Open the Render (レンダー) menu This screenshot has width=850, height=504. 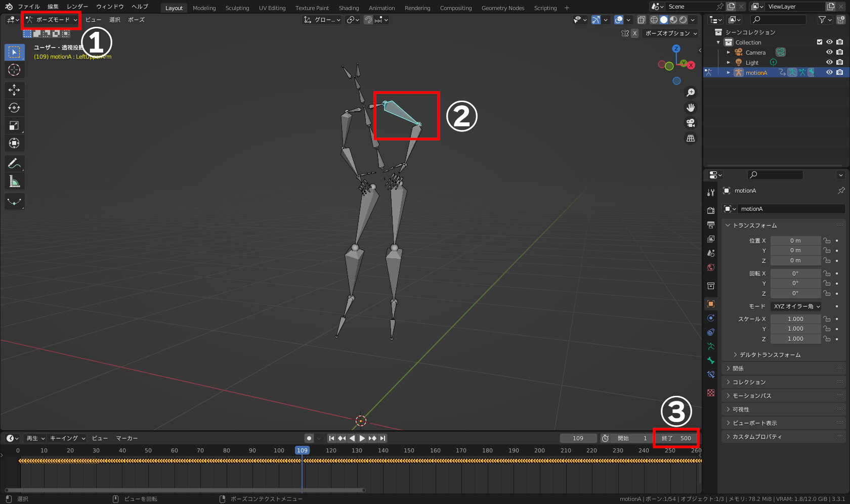[x=77, y=7]
